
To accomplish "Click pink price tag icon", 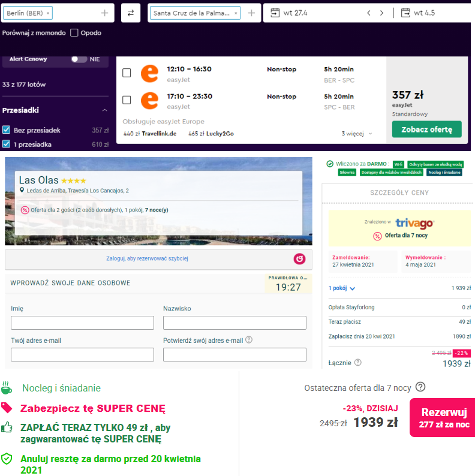I will [x=7, y=408].
